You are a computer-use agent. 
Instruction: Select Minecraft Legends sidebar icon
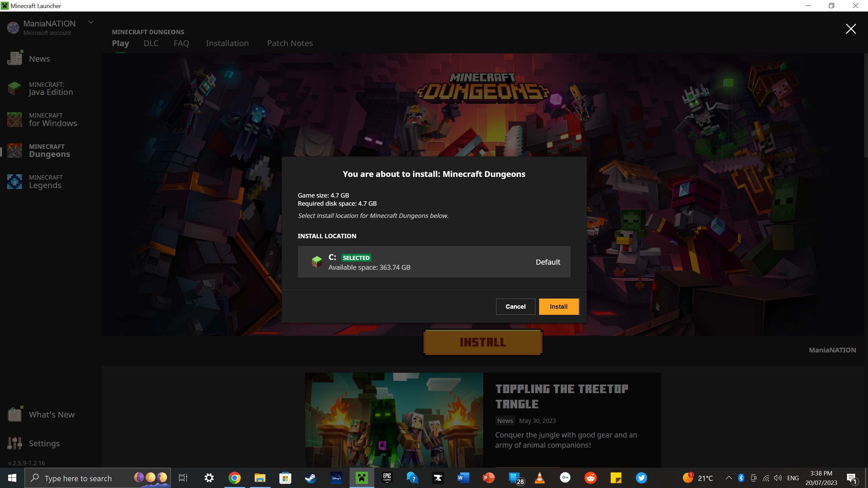tap(15, 182)
